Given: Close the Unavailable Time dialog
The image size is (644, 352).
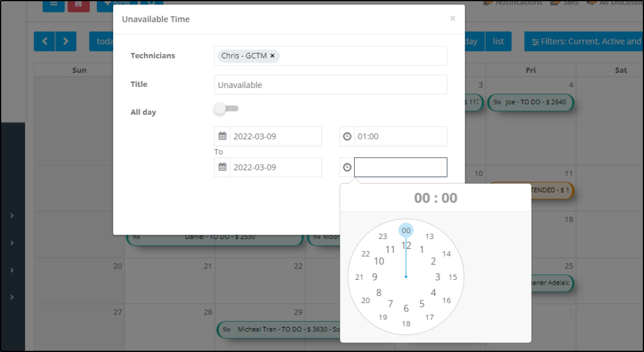Looking at the screenshot, I should tap(452, 18).
